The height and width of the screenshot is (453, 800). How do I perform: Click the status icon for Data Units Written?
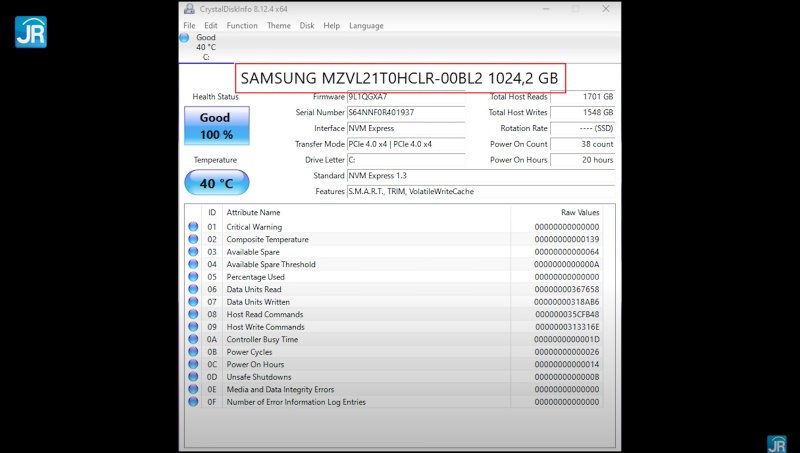point(193,302)
